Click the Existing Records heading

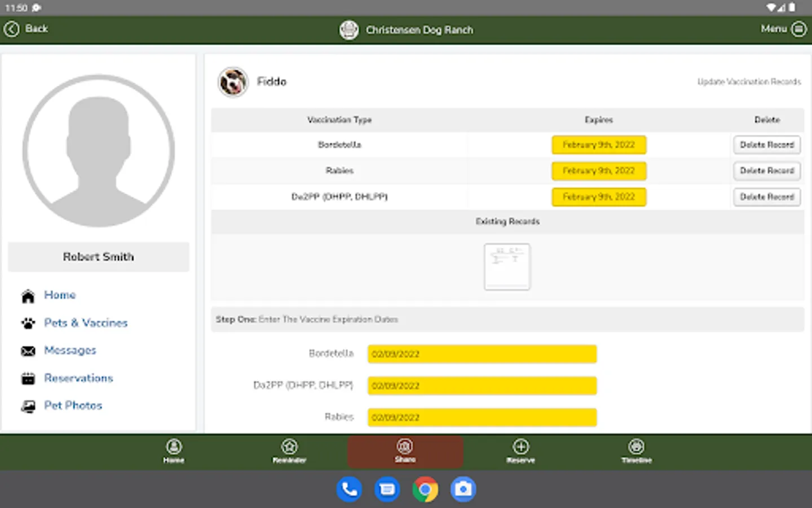click(507, 222)
